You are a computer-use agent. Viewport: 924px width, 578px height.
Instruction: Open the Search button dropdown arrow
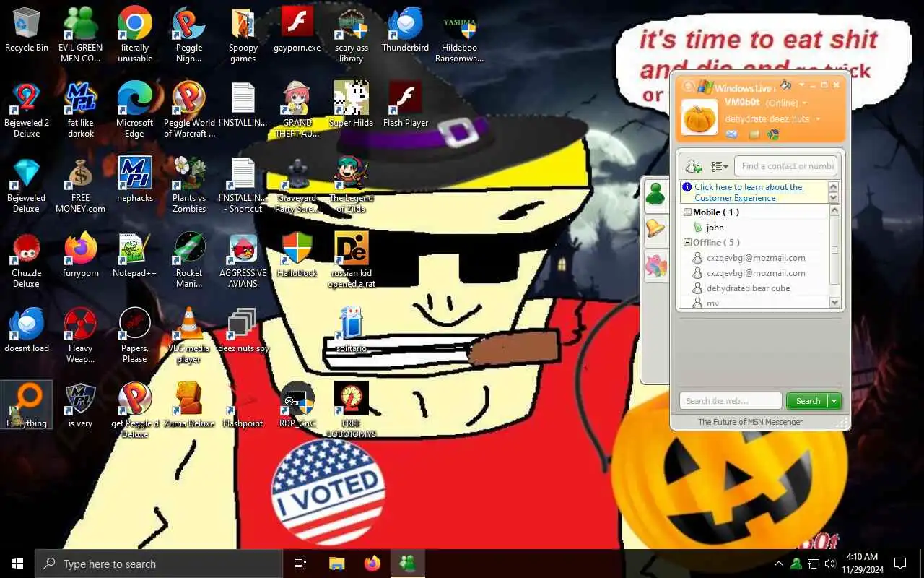pos(834,401)
